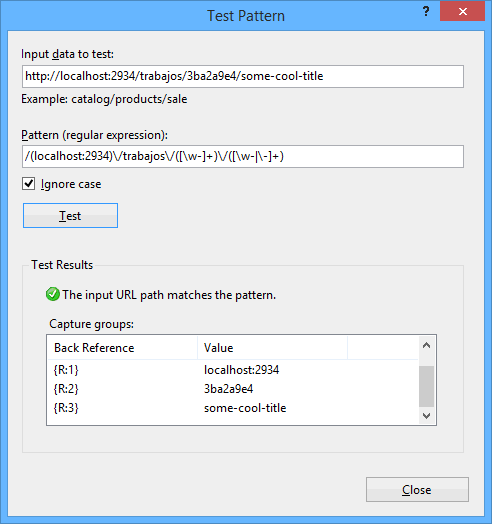Sort by Back Reference column header

pyautogui.click(x=122, y=348)
